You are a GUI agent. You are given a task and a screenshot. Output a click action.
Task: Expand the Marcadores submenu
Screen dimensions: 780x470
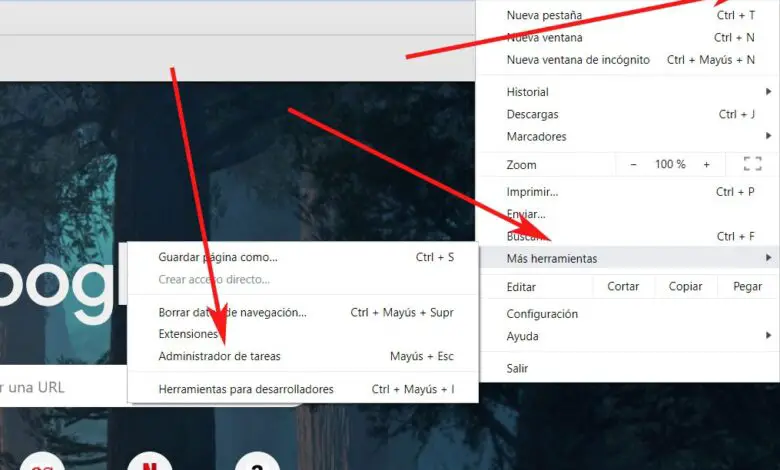(x=628, y=136)
